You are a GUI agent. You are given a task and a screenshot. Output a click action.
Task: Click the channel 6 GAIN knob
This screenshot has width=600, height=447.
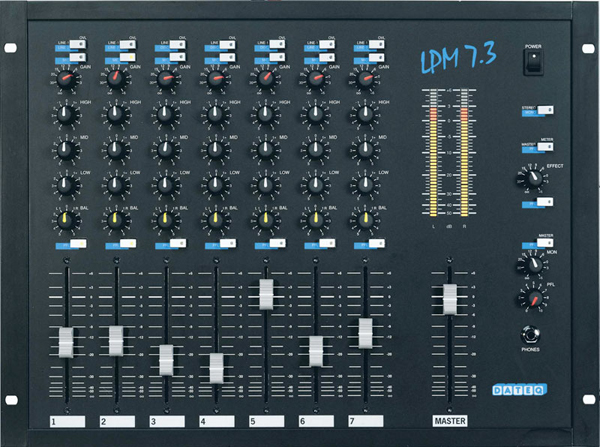(315, 79)
